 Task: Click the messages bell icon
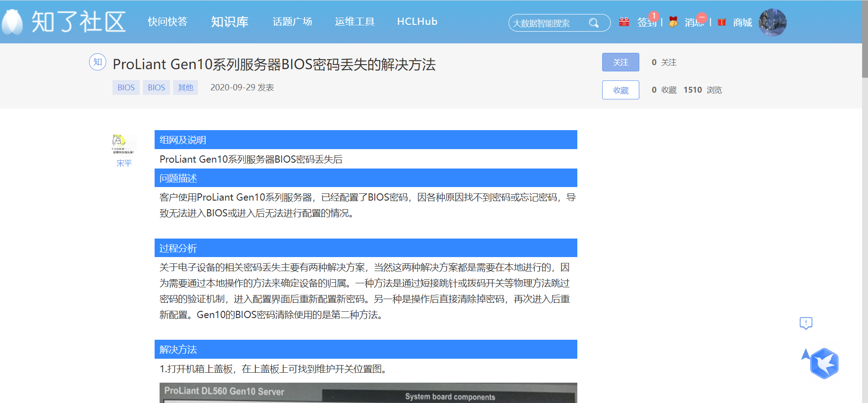point(673,22)
